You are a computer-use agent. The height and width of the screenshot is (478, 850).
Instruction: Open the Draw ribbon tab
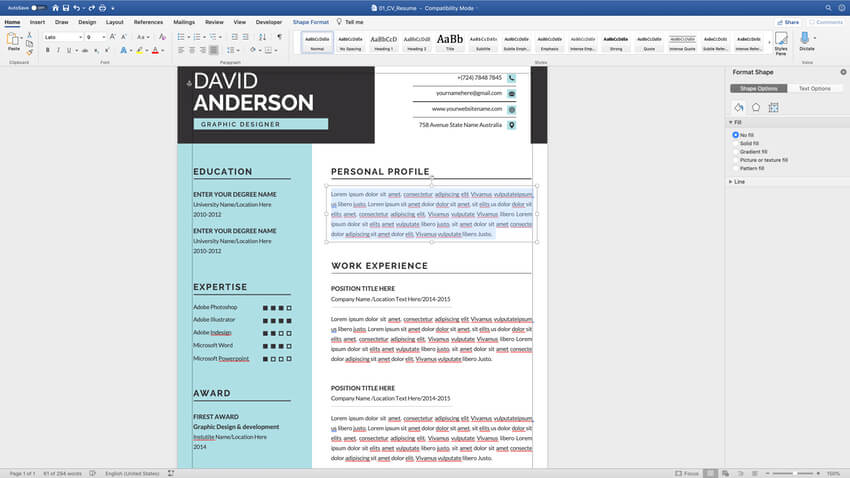(x=62, y=22)
